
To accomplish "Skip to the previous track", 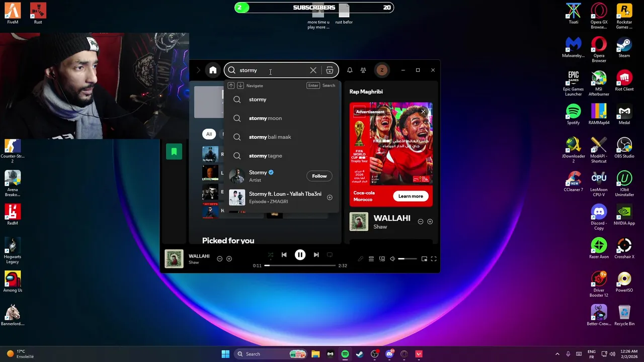I will 284,255.
